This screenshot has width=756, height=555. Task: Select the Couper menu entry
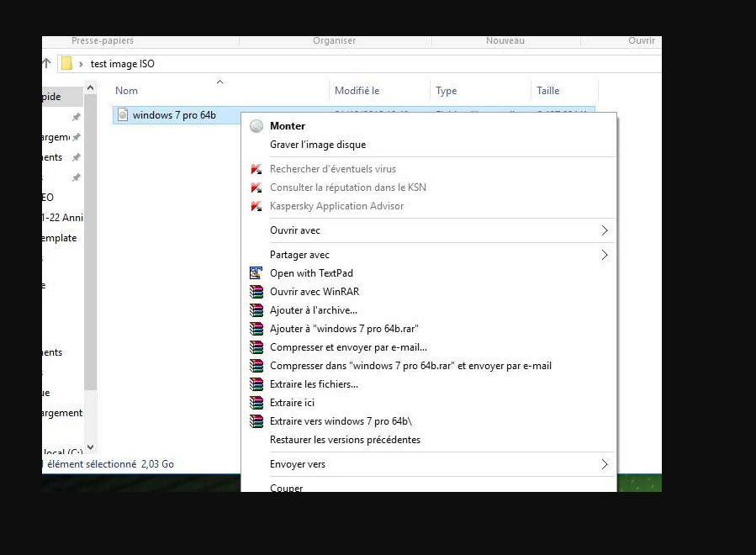click(287, 488)
